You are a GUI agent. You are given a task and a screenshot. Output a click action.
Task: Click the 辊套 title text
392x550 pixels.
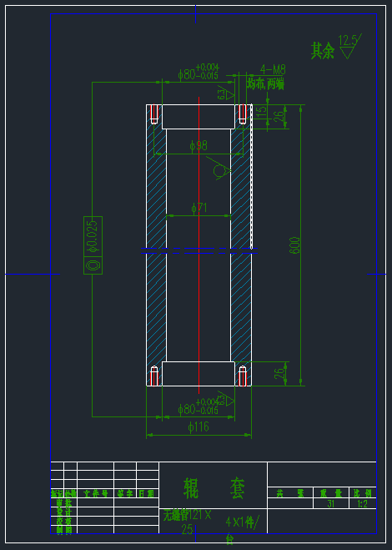[x=214, y=488]
